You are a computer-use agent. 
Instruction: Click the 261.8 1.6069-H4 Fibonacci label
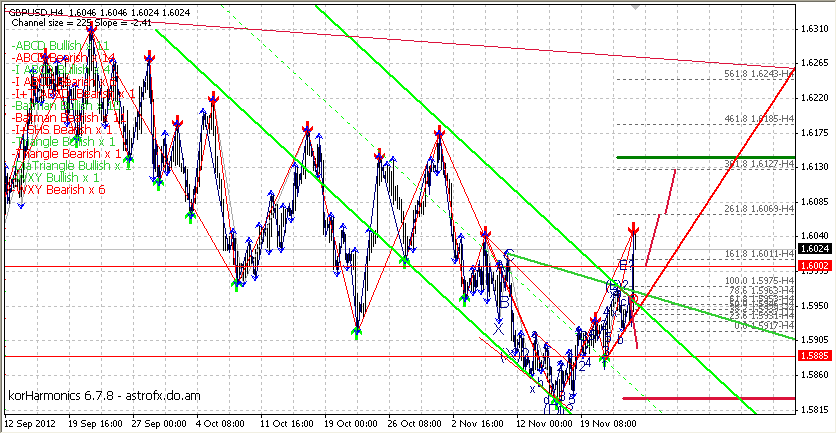(759, 209)
